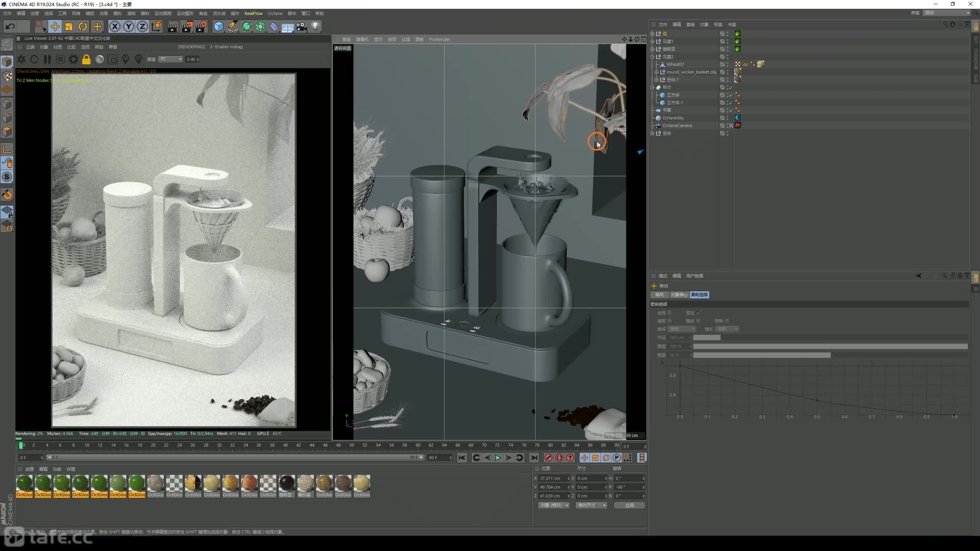Click the Undo arrow icon
The width and height of the screenshot is (980, 551).
(11, 26)
